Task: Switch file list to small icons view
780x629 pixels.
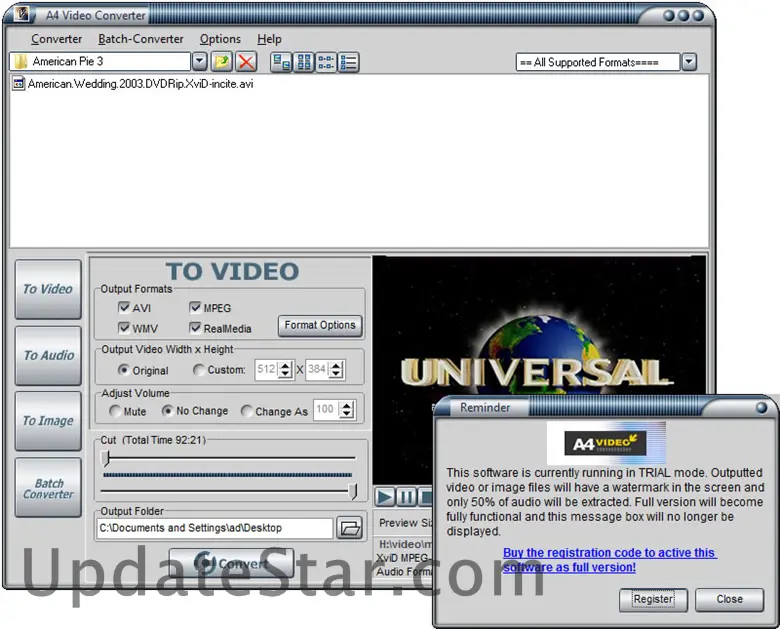Action: coord(326,62)
